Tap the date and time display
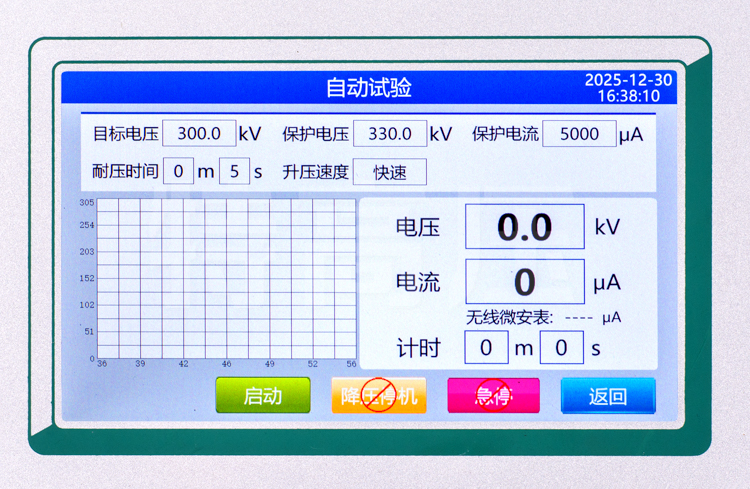 (x=628, y=88)
